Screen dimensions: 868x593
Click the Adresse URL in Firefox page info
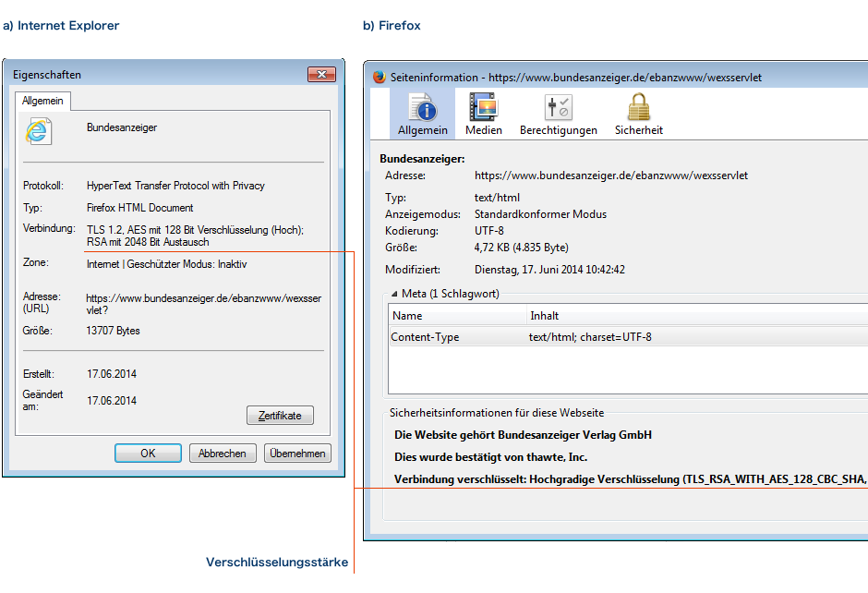click(x=610, y=175)
